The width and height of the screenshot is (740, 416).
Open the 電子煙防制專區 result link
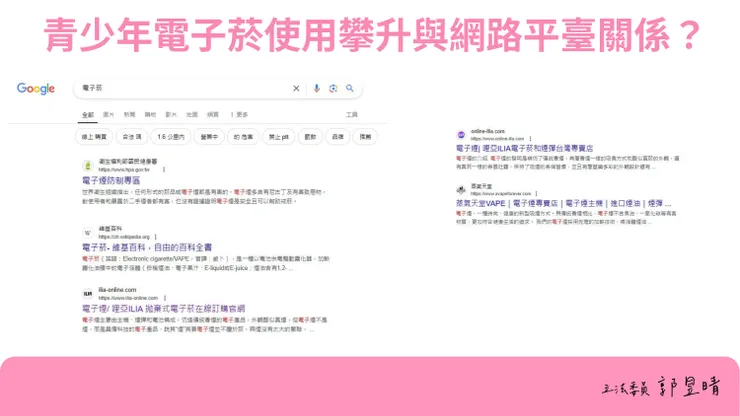[111, 180]
